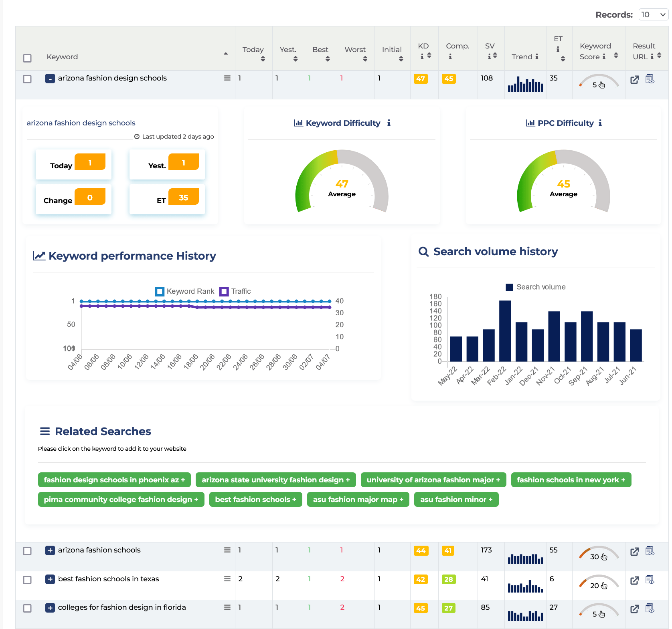Add 'university of arizona fashion major' keyword

point(433,480)
